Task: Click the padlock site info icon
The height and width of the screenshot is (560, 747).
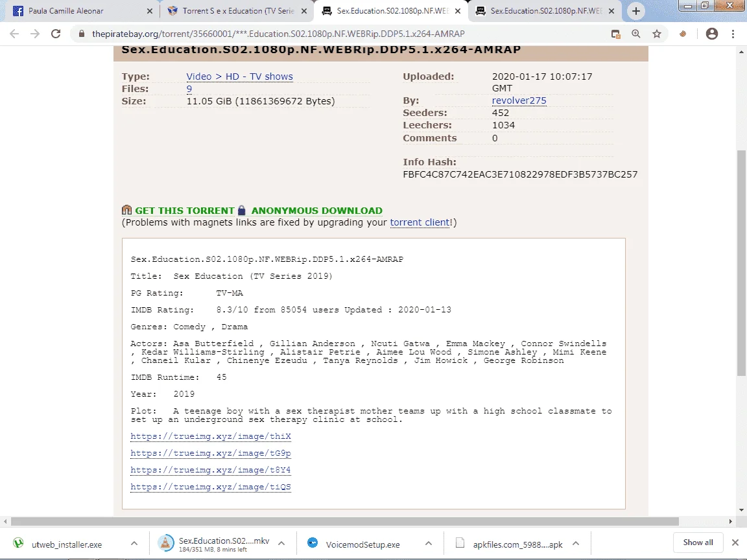Action: 82,34
